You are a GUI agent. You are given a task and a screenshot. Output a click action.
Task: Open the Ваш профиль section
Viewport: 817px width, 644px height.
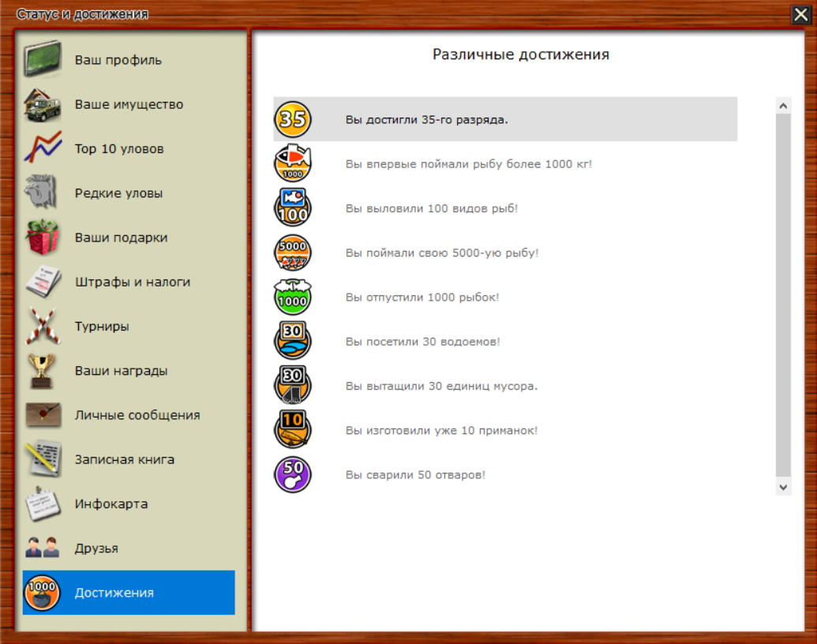(x=118, y=60)
